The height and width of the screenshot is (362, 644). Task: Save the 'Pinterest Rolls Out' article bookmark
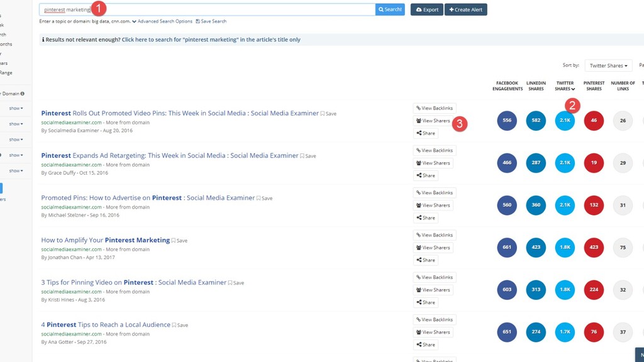328,114
